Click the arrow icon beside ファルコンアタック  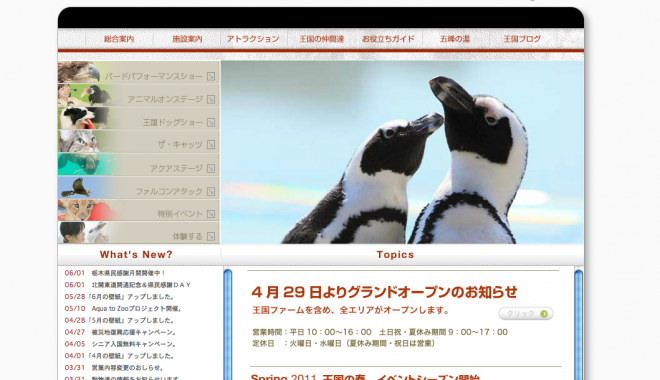click(211, 191)
